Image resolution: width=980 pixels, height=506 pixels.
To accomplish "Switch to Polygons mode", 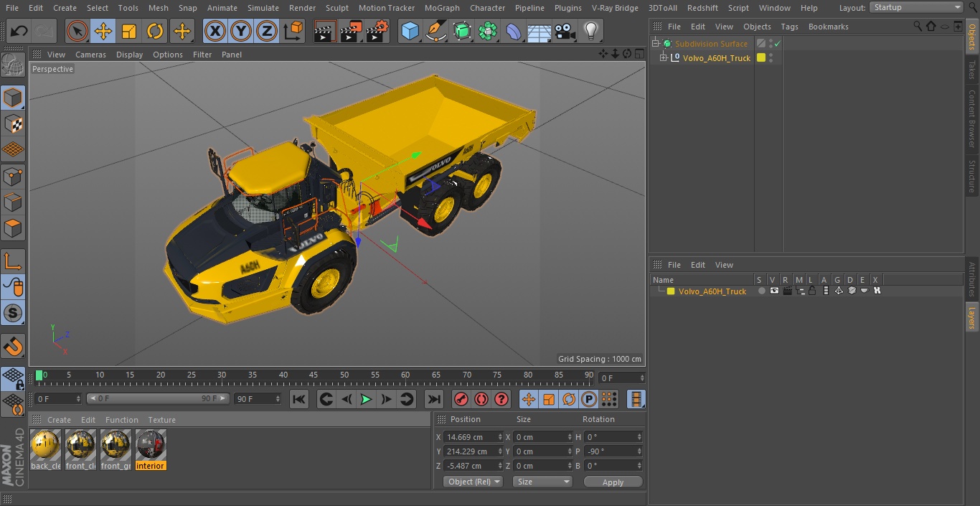I will [13, 228].
